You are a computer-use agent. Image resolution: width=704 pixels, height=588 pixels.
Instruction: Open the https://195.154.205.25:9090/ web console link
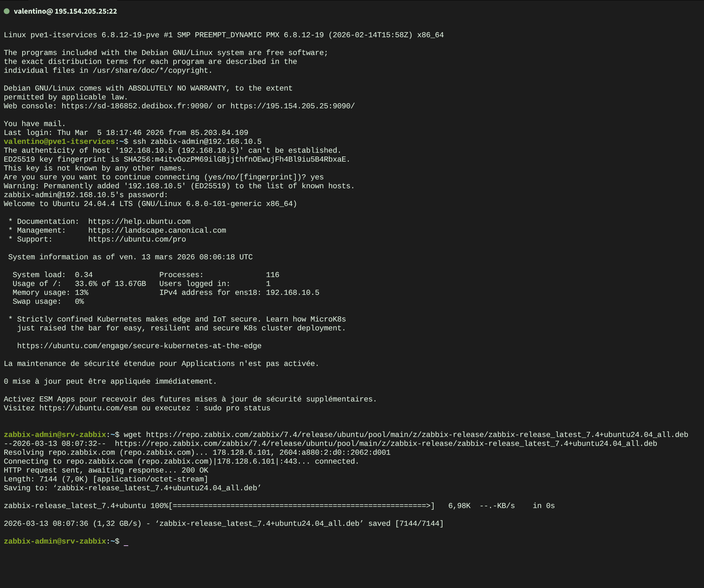292,106
